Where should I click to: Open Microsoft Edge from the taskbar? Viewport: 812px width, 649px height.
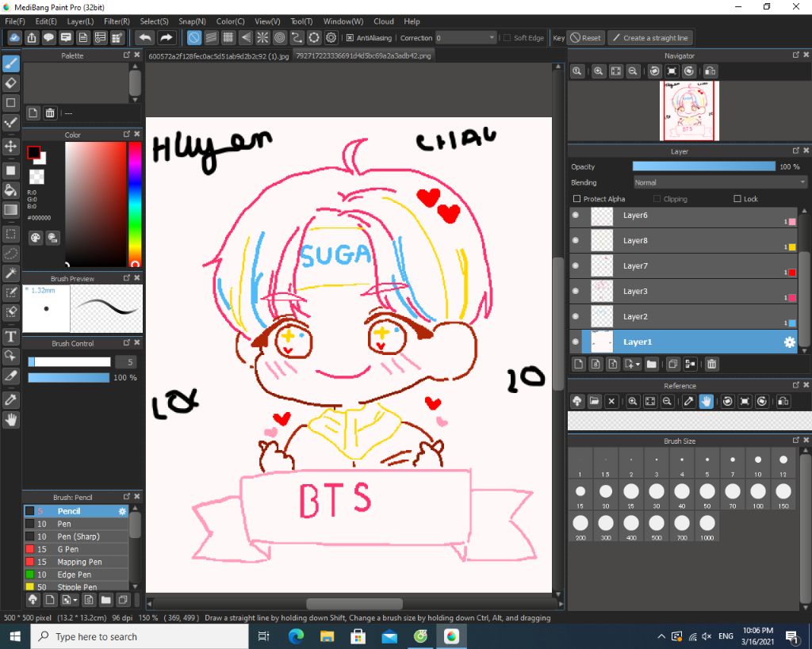pos(297,636)
